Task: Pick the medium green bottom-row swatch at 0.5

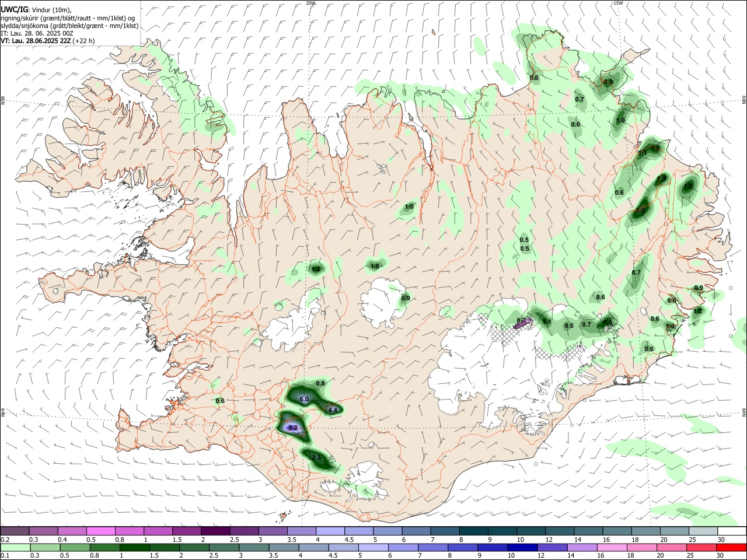Action: 75,547
